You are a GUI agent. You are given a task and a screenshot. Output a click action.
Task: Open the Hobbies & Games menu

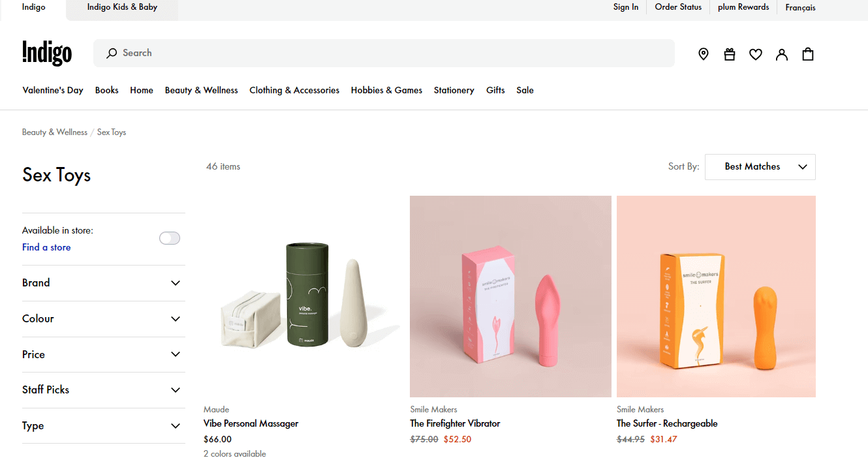click(x=386, y=91)
